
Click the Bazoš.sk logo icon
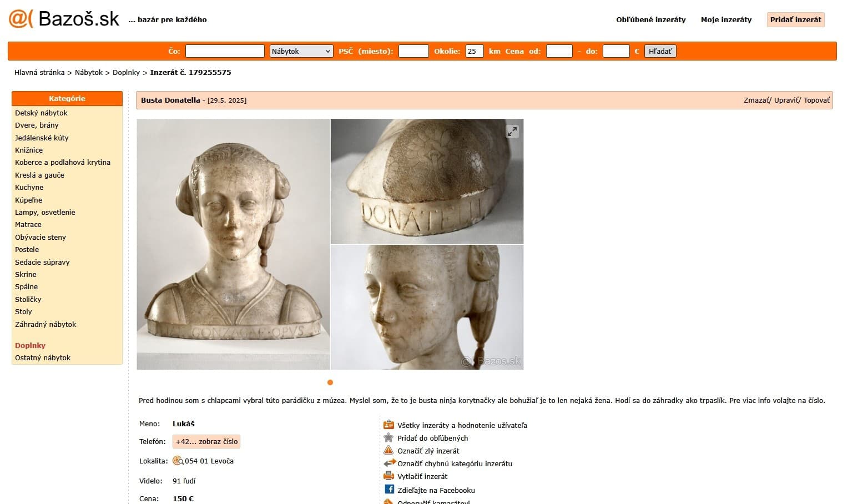click(x=21, y=19)
